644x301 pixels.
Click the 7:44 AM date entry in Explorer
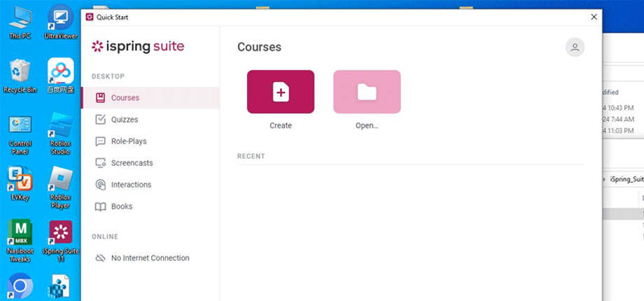pyautogui.click(x=619, y=120)
